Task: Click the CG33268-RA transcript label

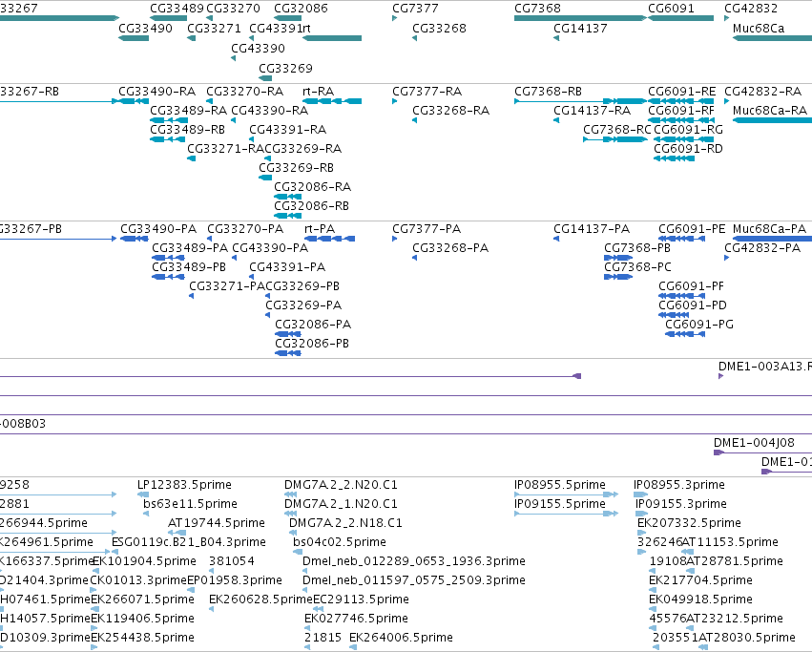Action: click(450, 111)
